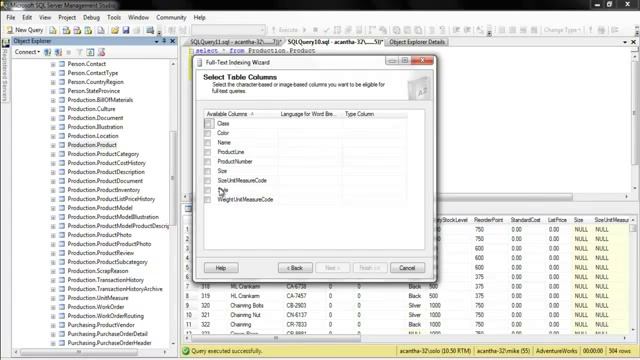Open the Community menu
Viewport: 640px width, 360px height.
171,18
